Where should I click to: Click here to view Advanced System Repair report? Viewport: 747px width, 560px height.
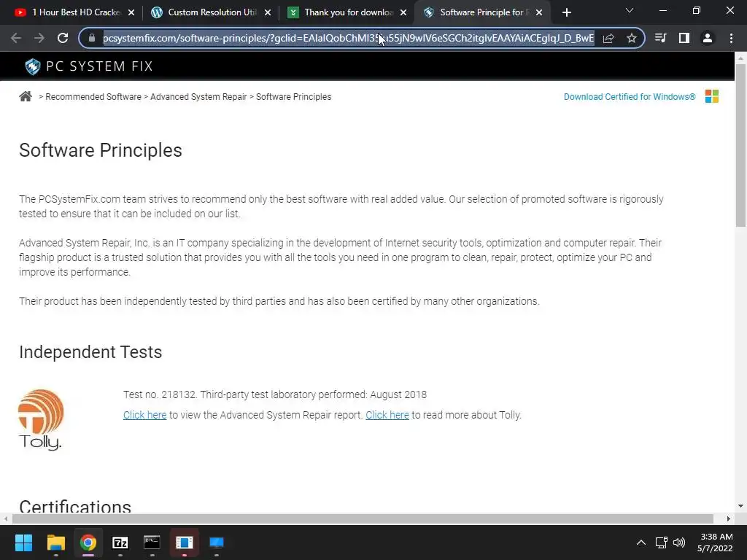point(145,415)
